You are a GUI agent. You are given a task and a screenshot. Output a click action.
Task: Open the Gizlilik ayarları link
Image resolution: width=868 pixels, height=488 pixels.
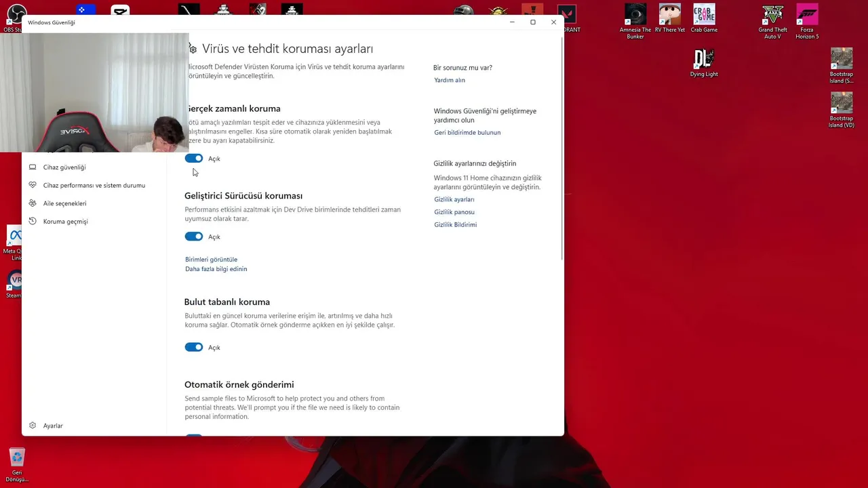point(454,199)
